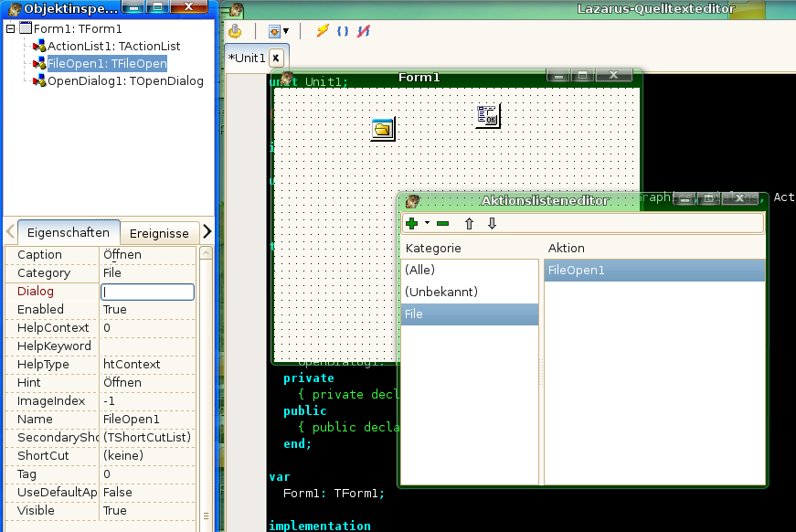The width and height of the screenshot is (796, 532).
Task: Open the dropdown arrow beside the plus icon
Action: coord(427,224)
